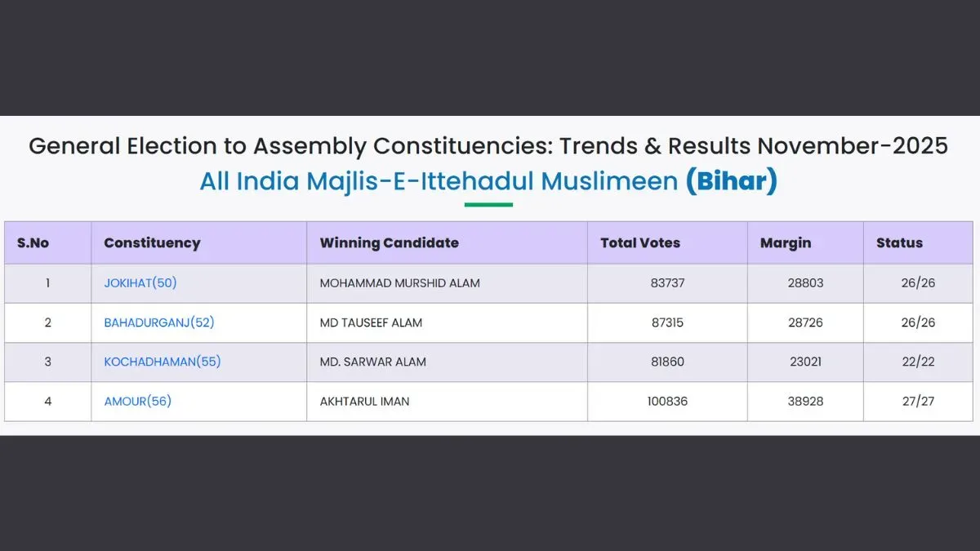The width and height of the screenshot is (980, 551).
Task: Click the page title heading
Action: [x=488, y=146]
